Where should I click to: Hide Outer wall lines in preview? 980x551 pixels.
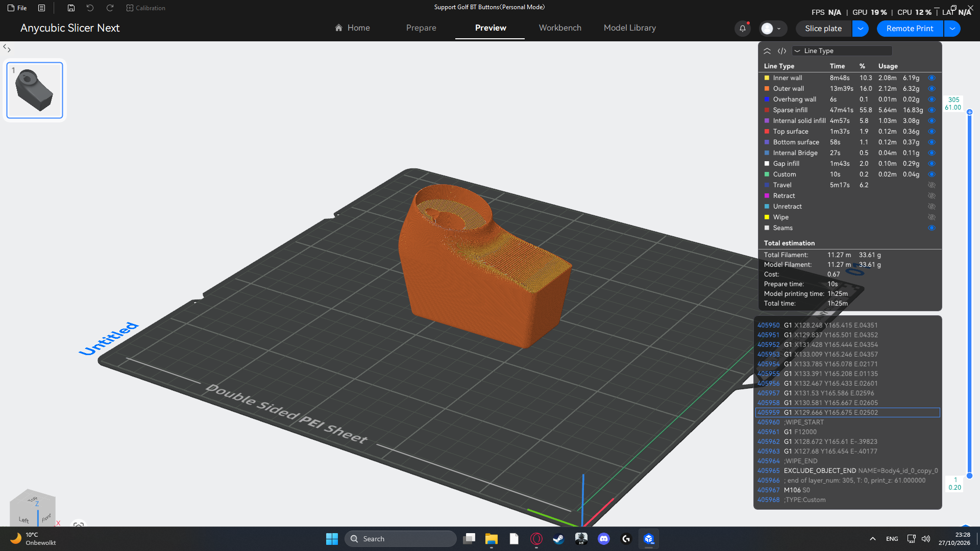coord(932,89)
